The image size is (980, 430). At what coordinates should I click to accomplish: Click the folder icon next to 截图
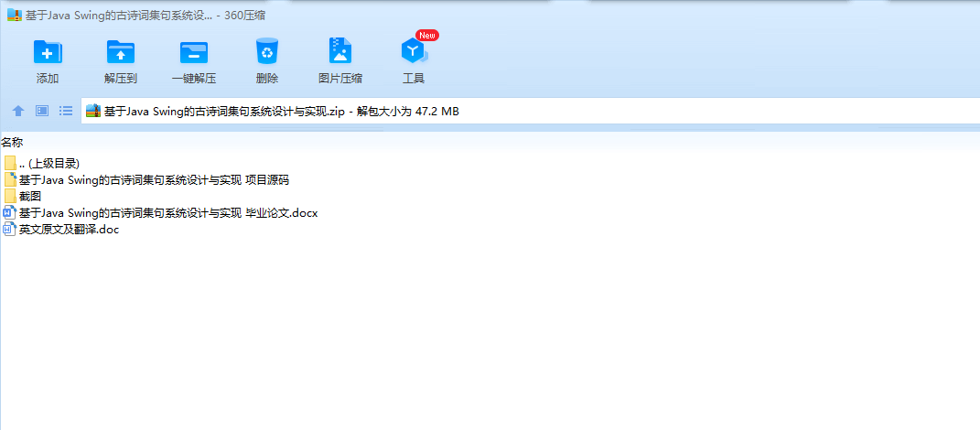[x=9, y=197]
